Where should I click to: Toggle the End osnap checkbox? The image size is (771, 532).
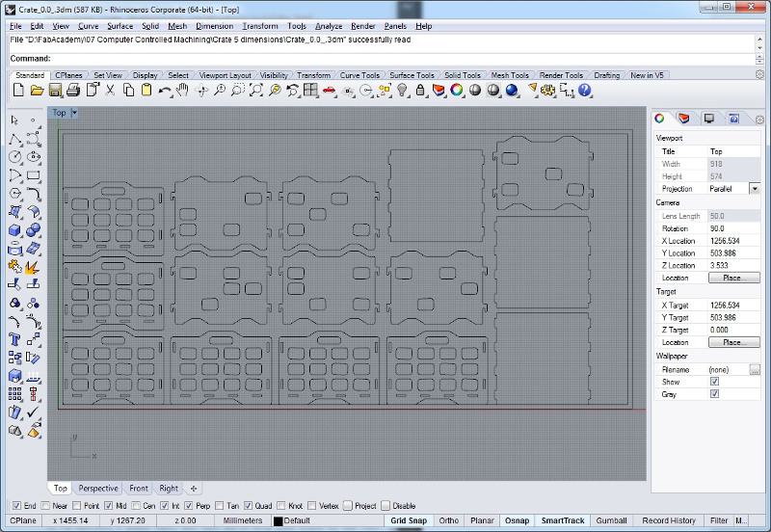tap(16, 506)
